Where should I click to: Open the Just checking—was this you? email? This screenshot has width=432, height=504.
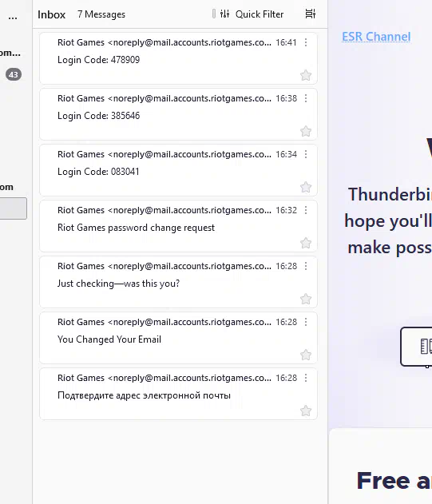178,282
